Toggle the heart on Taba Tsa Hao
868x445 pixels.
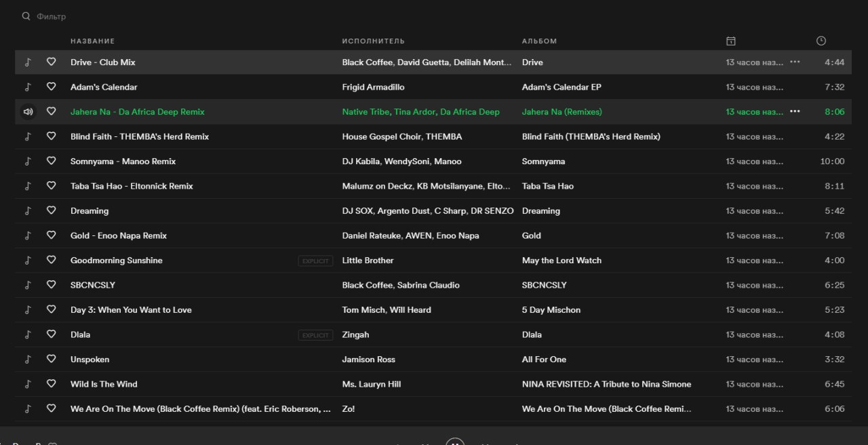tap(51, 185)
